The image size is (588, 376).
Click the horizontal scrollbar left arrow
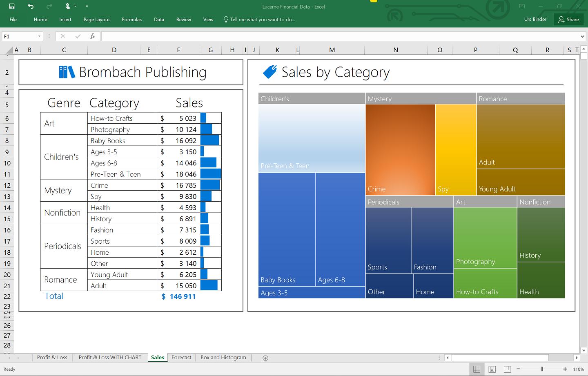[448, 358]
